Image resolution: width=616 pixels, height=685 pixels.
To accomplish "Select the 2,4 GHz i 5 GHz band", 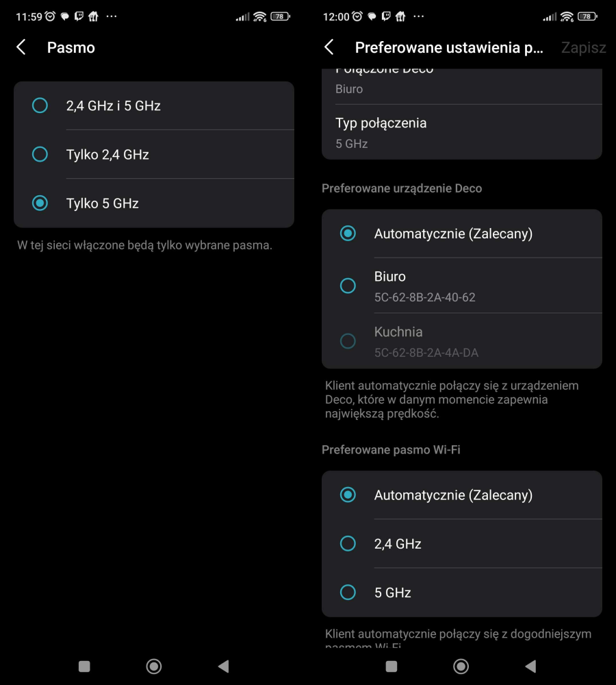I will [x=40, y=105].
